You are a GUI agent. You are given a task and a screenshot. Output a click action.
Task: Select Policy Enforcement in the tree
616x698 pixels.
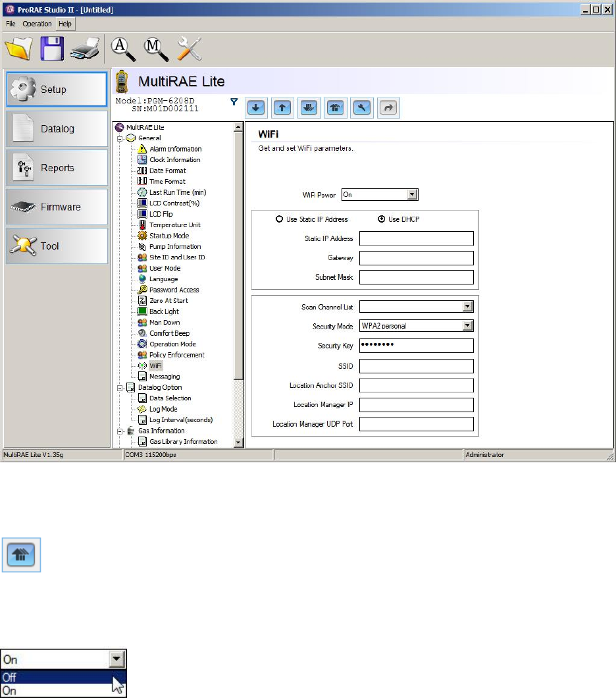pos(176,355)
